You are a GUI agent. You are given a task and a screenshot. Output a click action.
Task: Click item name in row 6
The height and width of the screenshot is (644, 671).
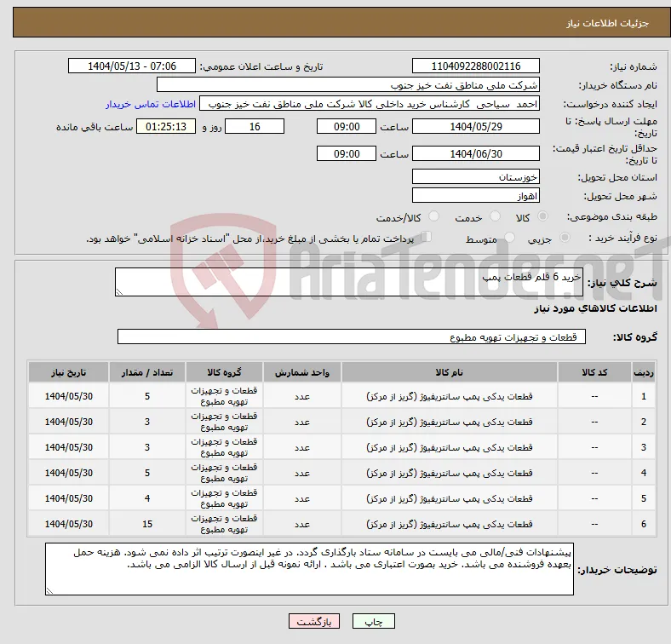point(450,524)
